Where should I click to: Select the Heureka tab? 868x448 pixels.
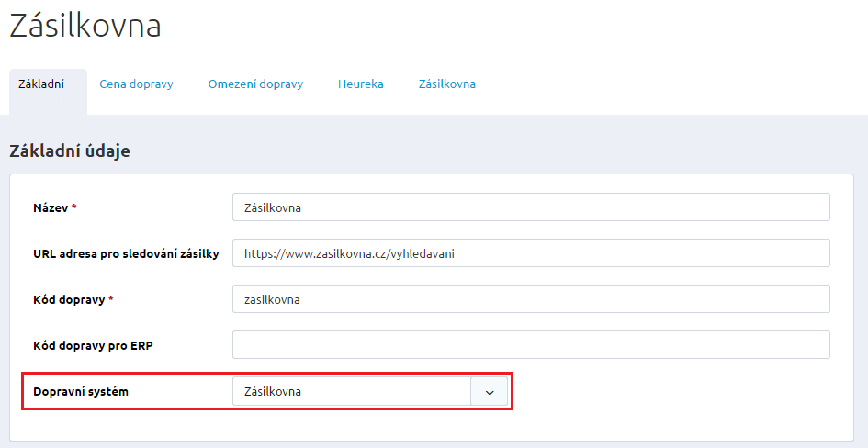click(360, 84)
